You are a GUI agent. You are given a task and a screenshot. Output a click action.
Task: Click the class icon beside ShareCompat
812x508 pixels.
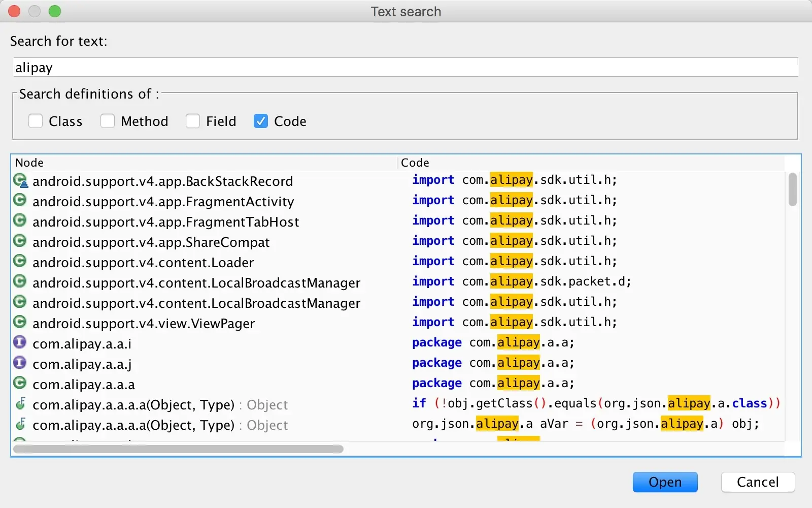pos(19,241)
